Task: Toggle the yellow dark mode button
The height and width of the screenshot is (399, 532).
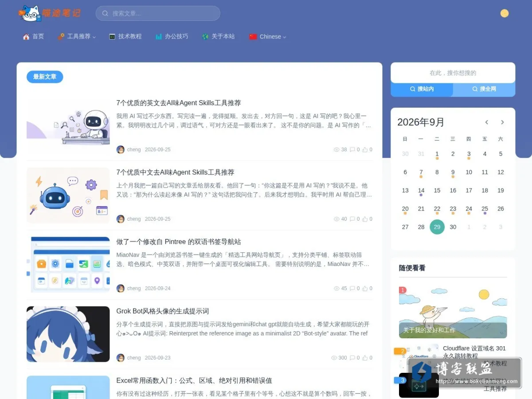Action: point(504,13)
